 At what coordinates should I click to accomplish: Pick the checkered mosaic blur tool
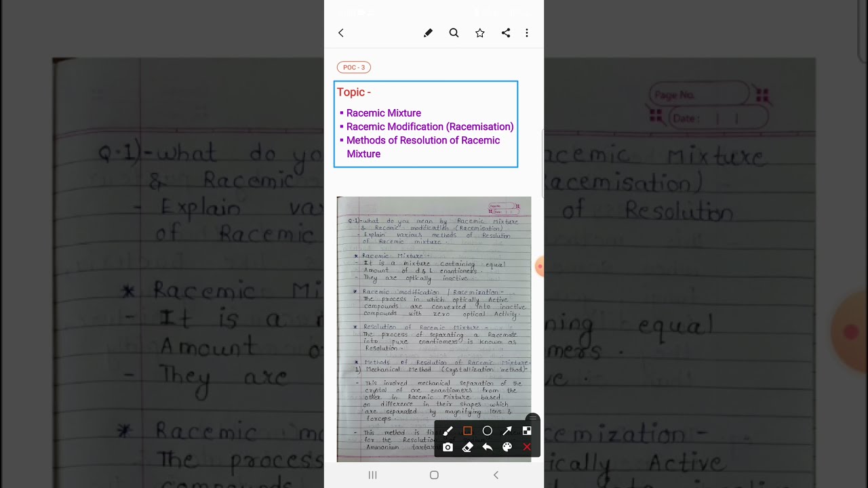(527, 431)
